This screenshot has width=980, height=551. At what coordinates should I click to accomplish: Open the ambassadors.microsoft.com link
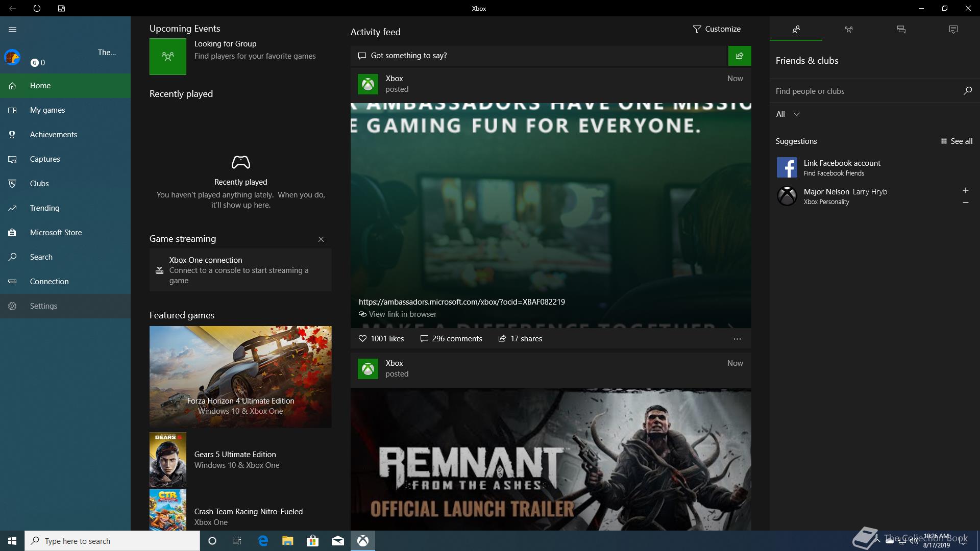coord(462,302)
